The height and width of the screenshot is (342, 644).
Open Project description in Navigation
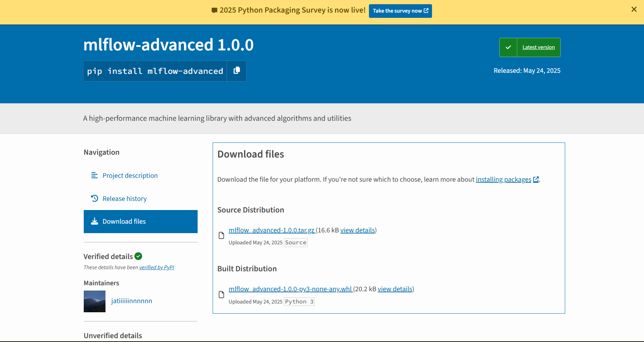[130, 175]
